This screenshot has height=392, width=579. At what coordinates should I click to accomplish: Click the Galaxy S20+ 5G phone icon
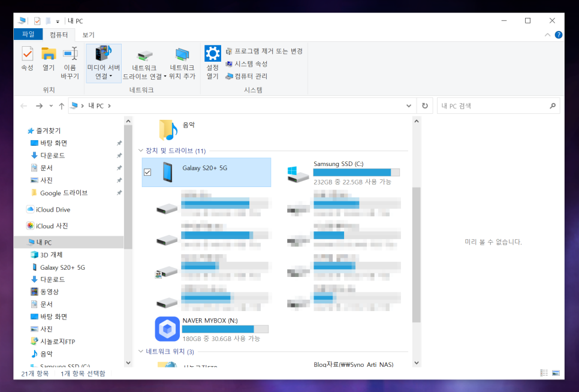tap(168, 172)
